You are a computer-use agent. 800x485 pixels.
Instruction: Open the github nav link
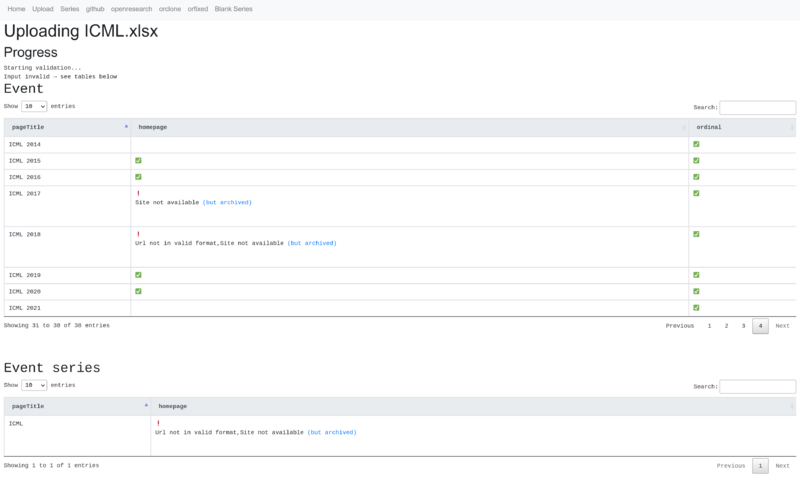(x=95, y=9)
